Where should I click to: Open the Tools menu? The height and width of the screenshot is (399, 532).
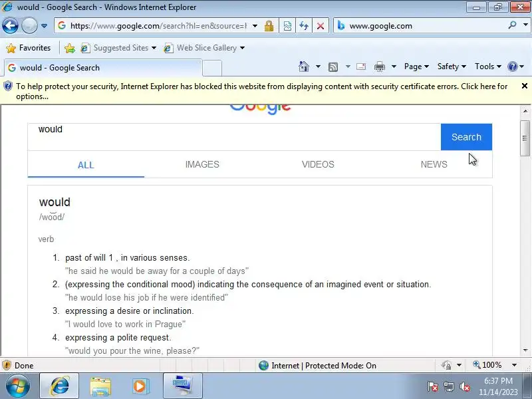click(x=488, y=66)
